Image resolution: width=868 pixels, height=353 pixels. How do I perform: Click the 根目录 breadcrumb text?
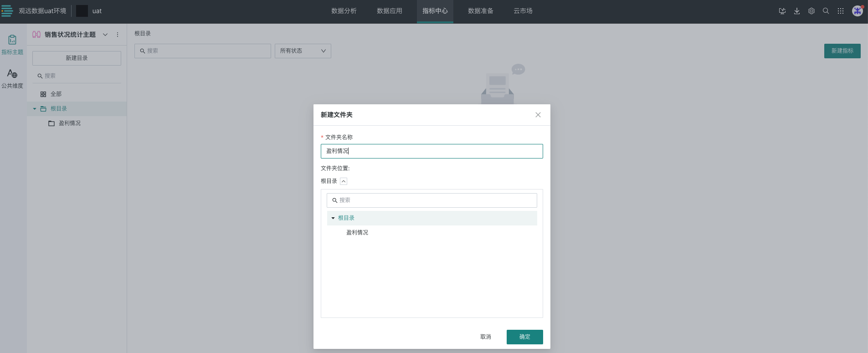click(x=143, y=34)
